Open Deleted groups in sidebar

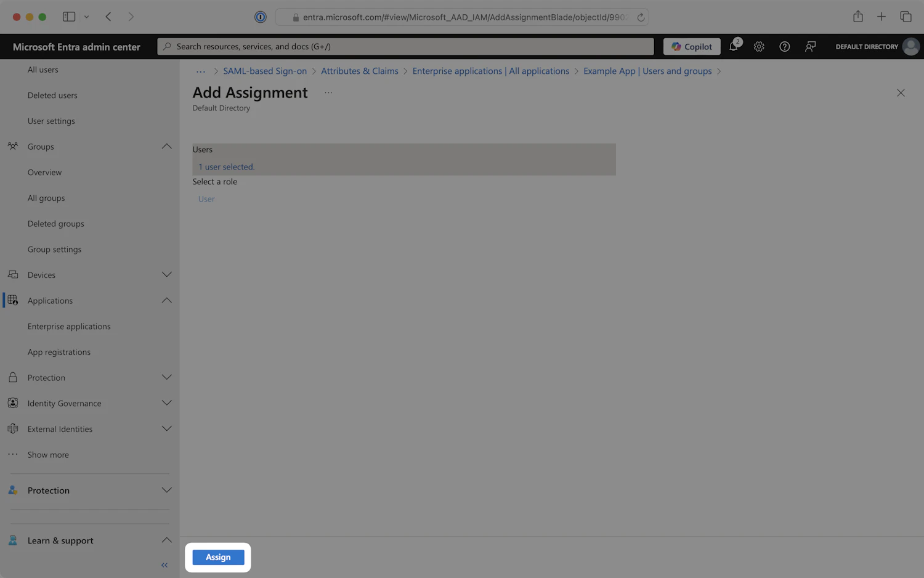point(56,224)
